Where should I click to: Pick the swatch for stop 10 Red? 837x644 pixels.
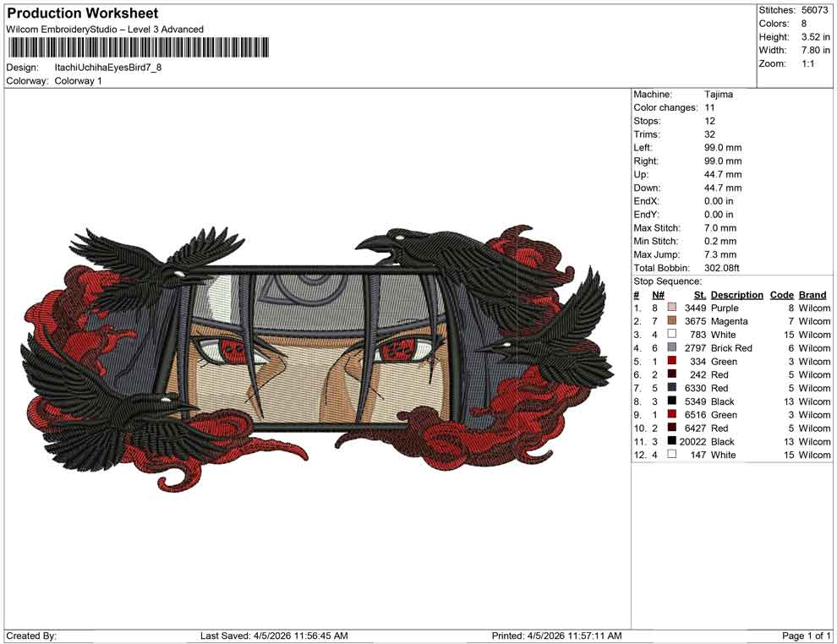[x=671, y=428]
